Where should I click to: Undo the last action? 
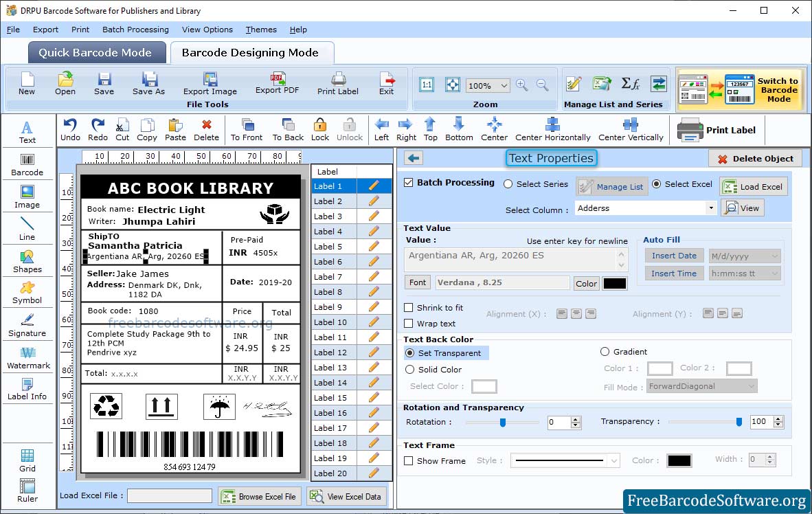pos(70,130)
